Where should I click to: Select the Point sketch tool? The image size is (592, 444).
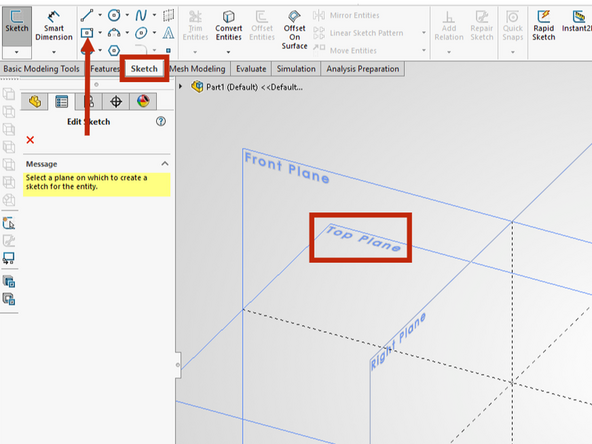click(168, 50)
